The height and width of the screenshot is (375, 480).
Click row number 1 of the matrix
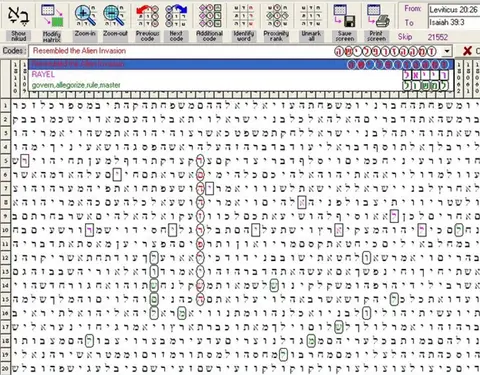pos(5,106)
